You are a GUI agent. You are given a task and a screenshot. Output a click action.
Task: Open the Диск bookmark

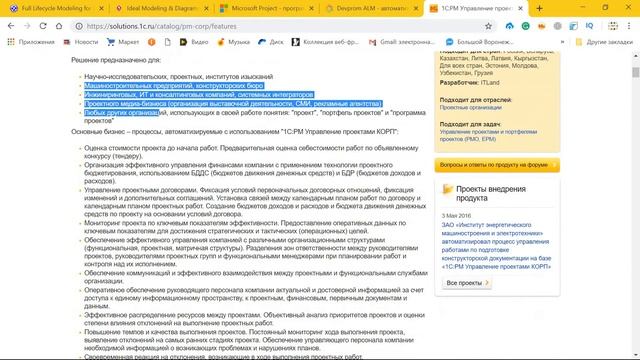click(x=271, y=42)
